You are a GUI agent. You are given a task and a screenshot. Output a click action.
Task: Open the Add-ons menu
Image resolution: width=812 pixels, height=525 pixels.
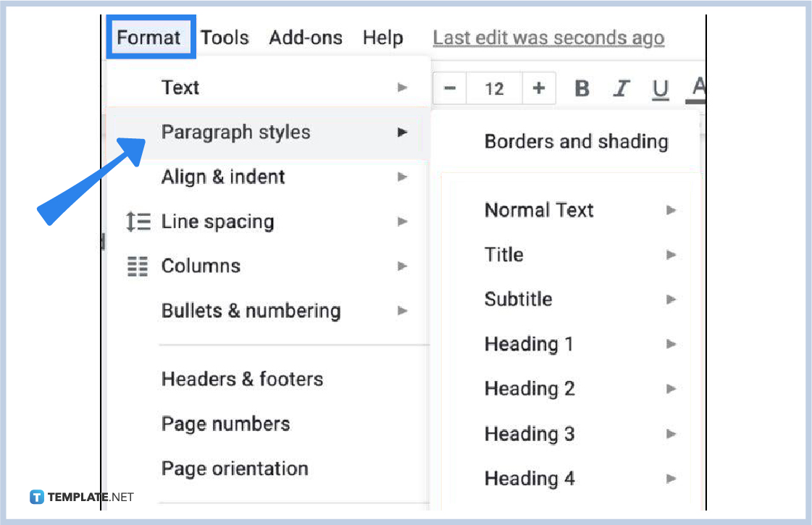point(306,37)
